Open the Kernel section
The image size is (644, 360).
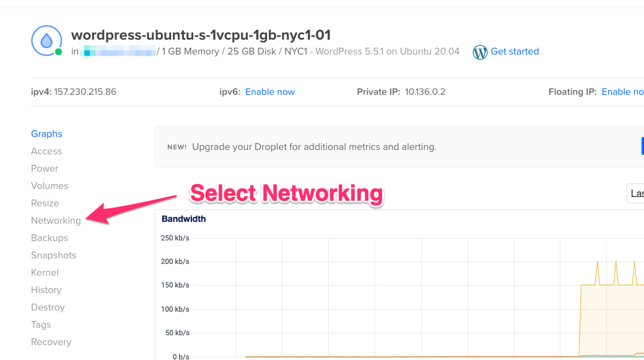(x=45, y=273)
